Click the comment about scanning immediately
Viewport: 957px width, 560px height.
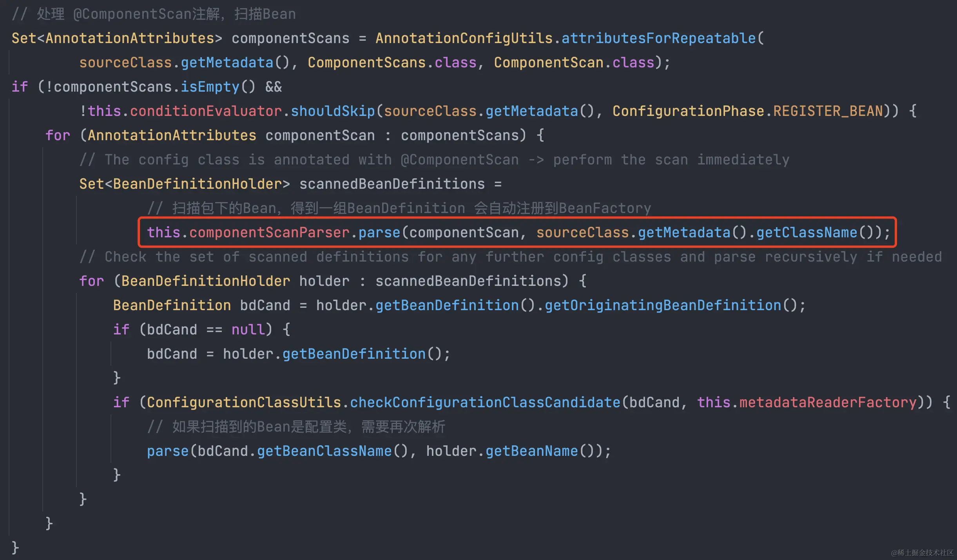coord(434,160)
